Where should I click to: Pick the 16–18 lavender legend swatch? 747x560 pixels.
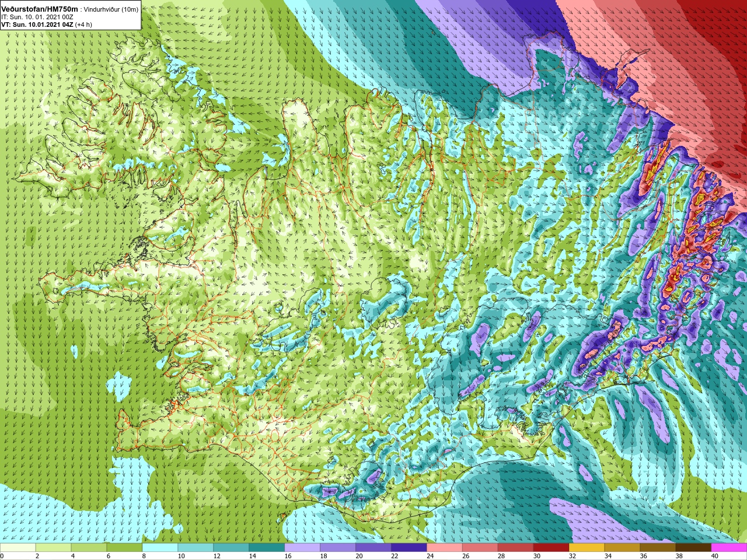pyautogui.click(x=302, y=547)
